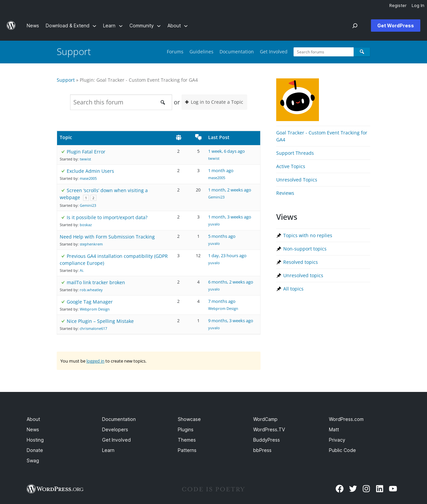Open Guidelines in Support navigation

point(201,52)
